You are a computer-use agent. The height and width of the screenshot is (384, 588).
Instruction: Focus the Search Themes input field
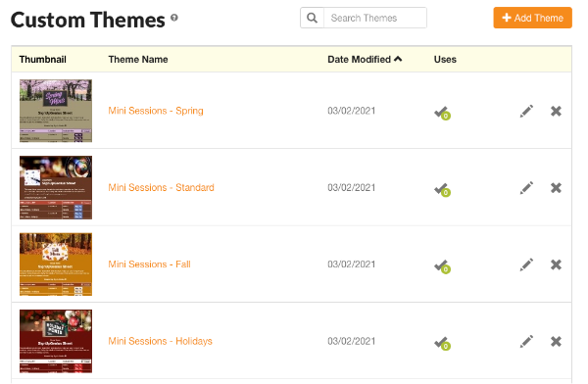(375, 18)
